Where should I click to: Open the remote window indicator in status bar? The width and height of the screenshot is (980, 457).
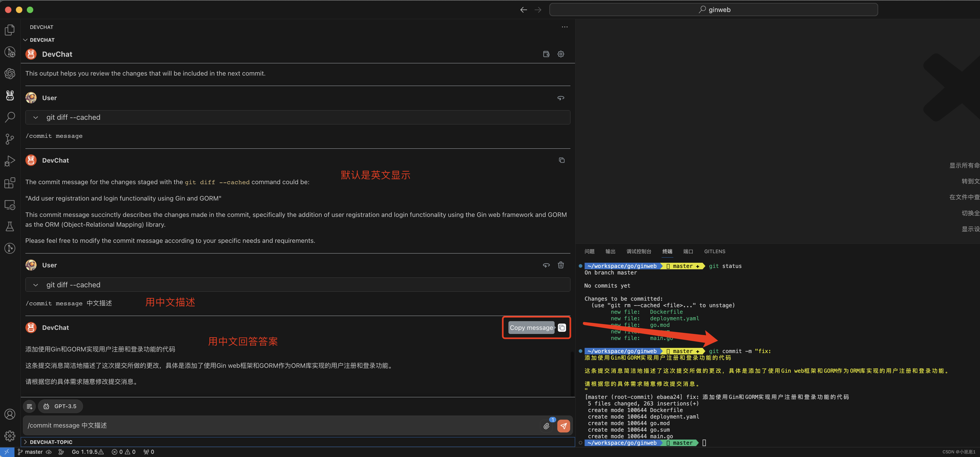click(7, 452)
